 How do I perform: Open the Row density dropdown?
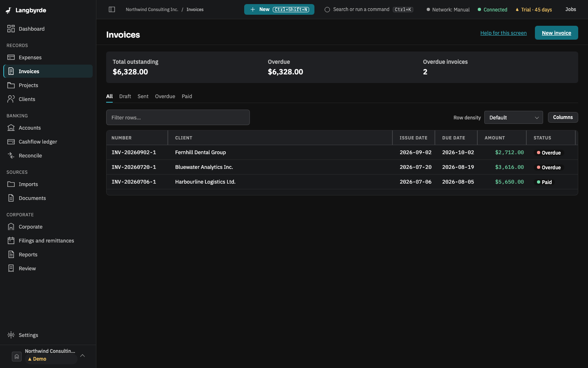(514, 117)
